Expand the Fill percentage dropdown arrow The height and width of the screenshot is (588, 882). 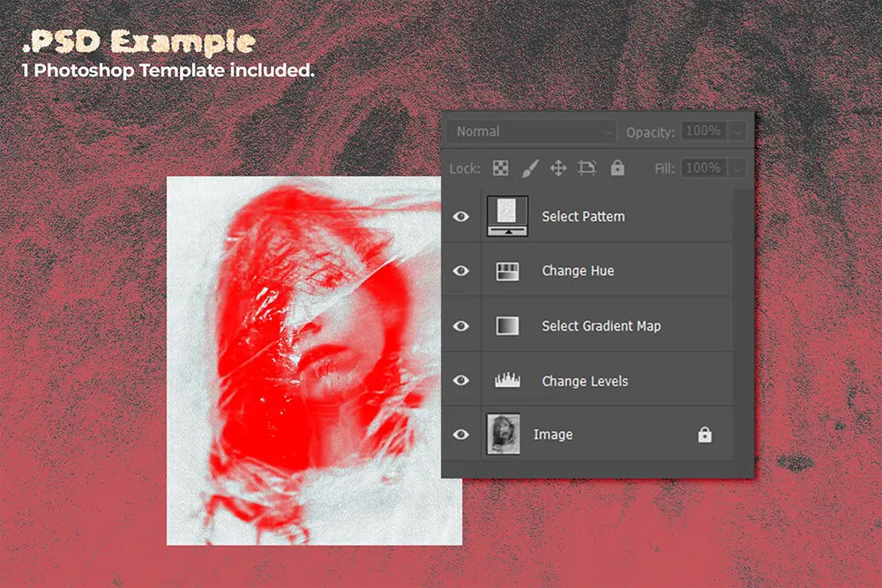click(738, 167)
